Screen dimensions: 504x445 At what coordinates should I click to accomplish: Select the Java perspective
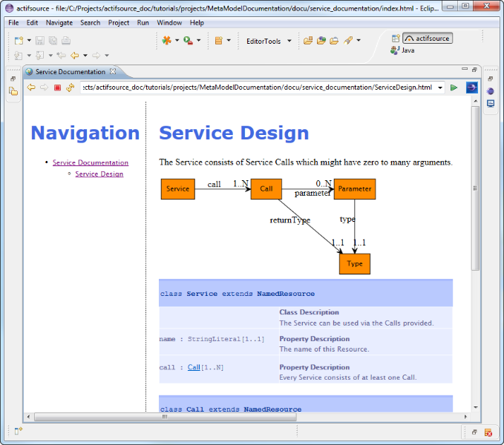point(404,50)
